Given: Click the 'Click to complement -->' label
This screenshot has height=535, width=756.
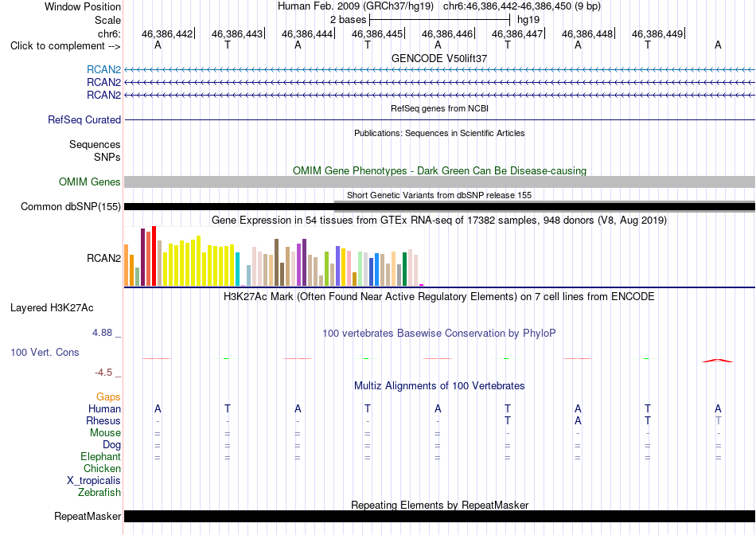Looking at the screenshot, I should (x=65, y=46).
